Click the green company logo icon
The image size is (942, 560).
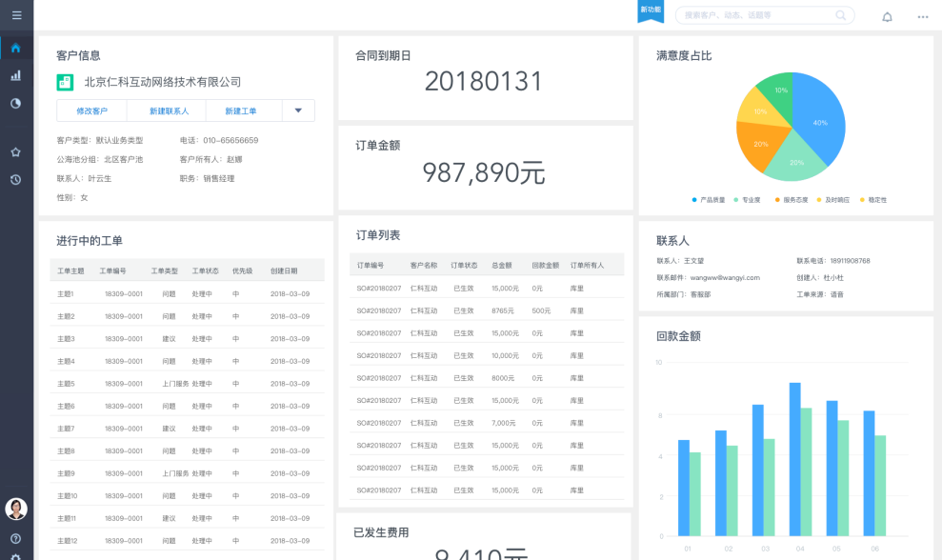click(x=65, y=82)
